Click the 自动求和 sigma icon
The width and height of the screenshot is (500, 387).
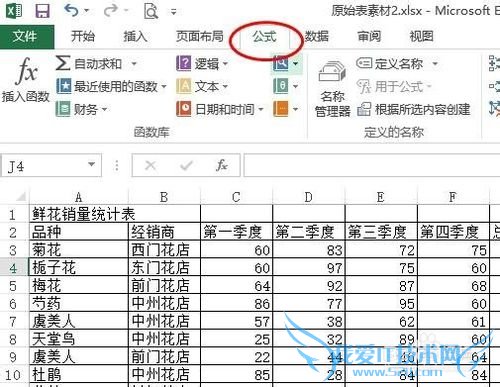tap(63, 63)
